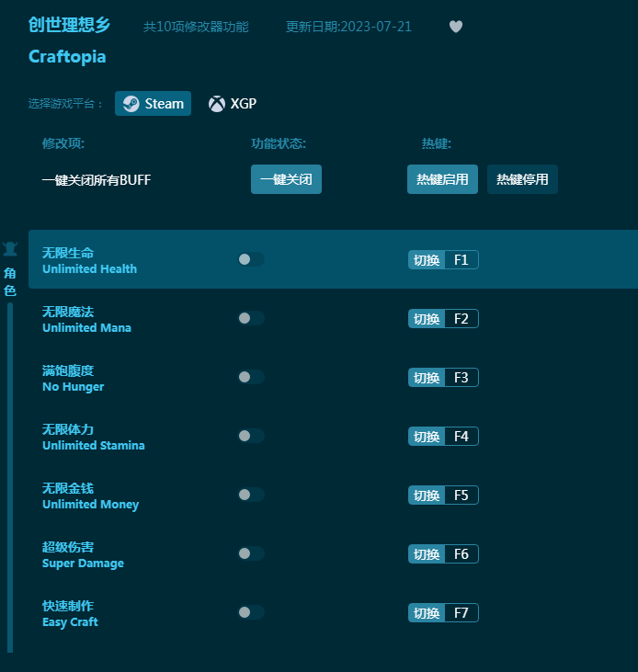
Task: Select the XGP platform option
Action: click(233, 103)
